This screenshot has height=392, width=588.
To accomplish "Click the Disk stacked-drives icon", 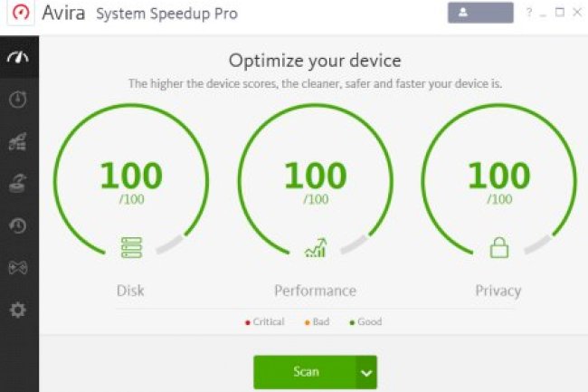I will tap(131, 247).
